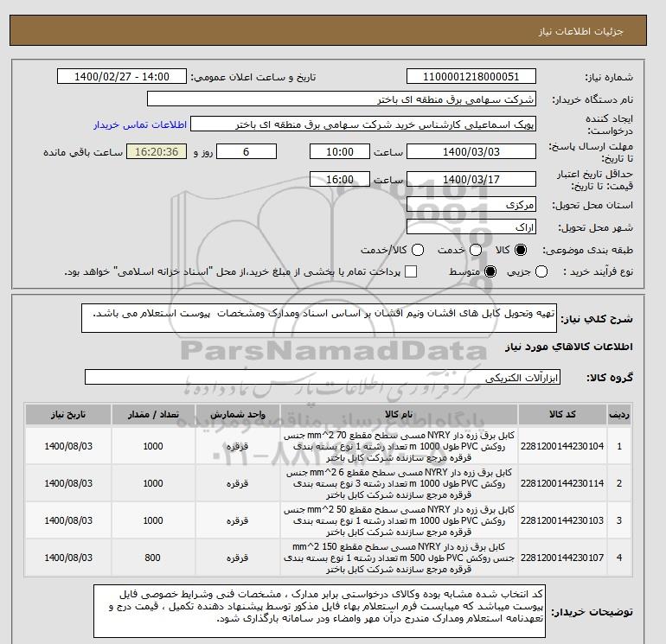Click row number 4 in the ردیف column
Image resolution: width=666 pixels, height=644 pixels.
click(x=619, y=558)
